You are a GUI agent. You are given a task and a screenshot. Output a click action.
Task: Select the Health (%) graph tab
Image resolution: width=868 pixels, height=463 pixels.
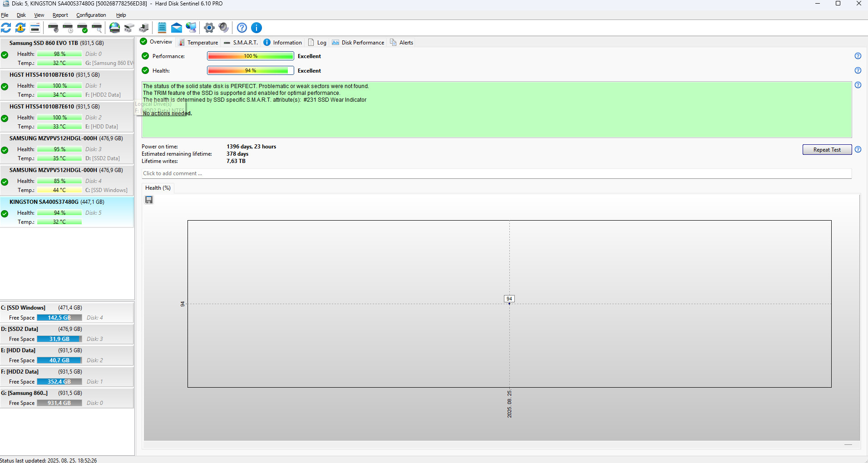(x=158, y=188)
